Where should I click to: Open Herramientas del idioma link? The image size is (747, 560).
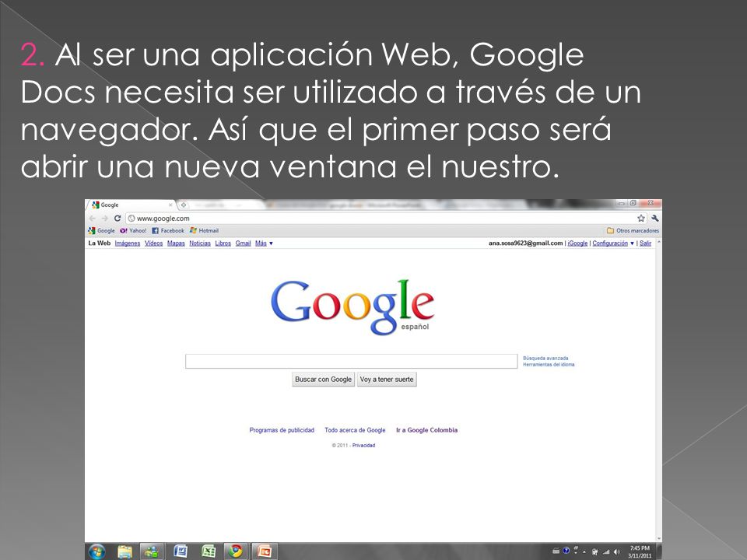[549, 364]
